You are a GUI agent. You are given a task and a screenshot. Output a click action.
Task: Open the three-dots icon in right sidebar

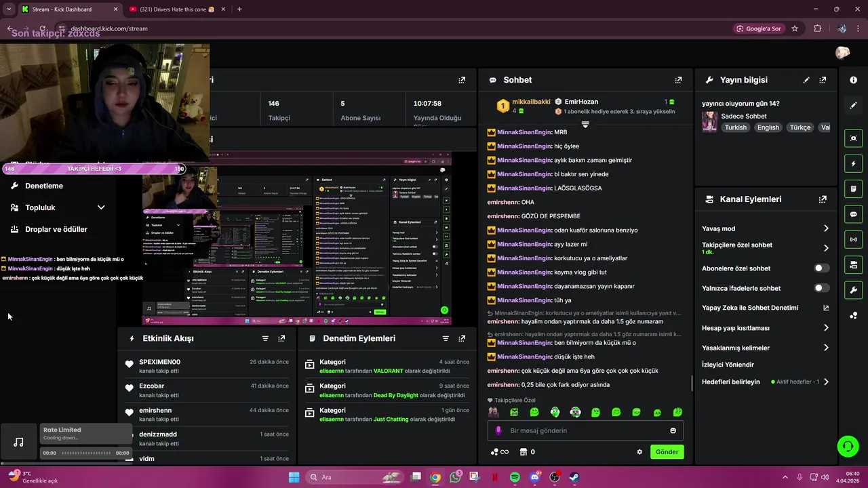coord(854,316)
